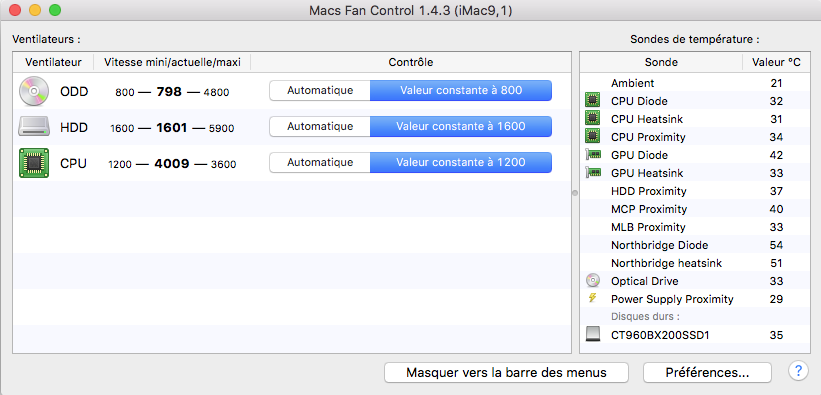Click the Disques durs : section label
The image size is (821, 395).
(645, 317)
